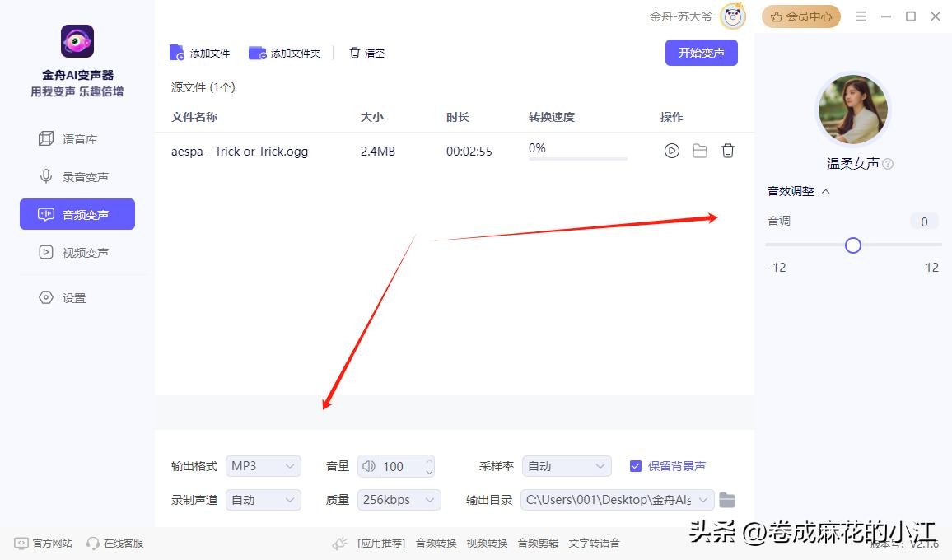Increase volume with the up stepper arrow
This screenshot has height=560, width=952.
(429, 461)
